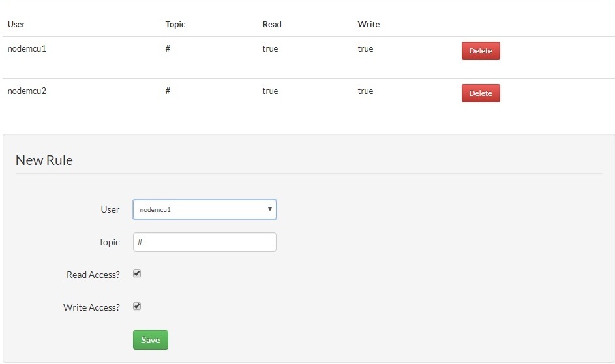Open the User dropdown showing nodemcu1

[x=205, y=209]
